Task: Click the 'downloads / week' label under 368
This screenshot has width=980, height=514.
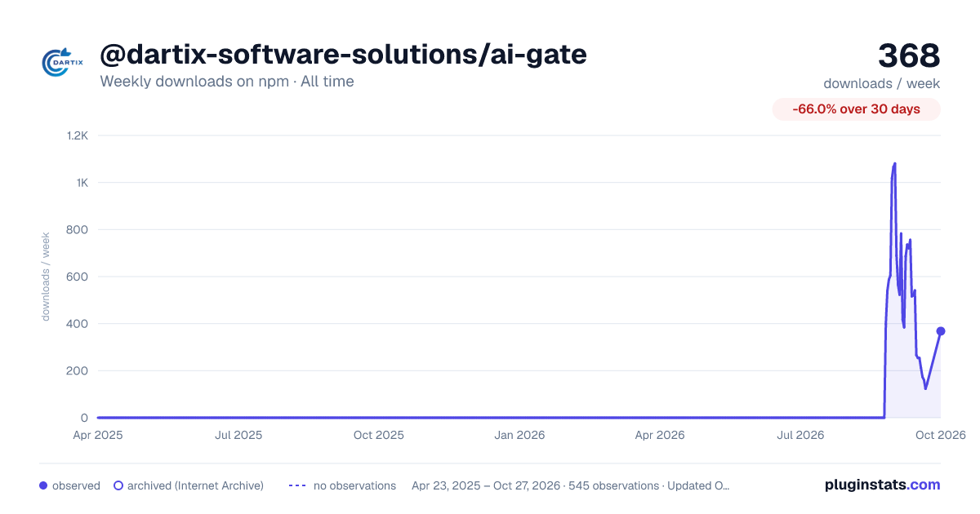Action: tap(881, 83)
